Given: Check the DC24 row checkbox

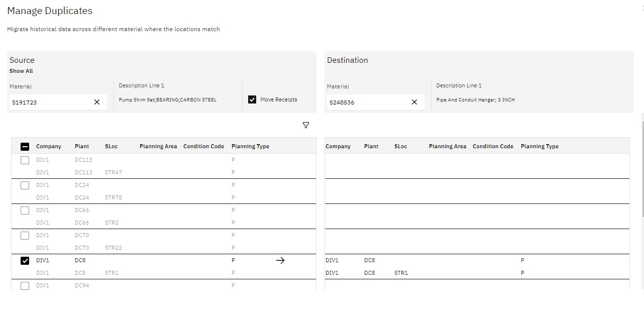Looking at the screenshot, I should [x=25, y=185].
